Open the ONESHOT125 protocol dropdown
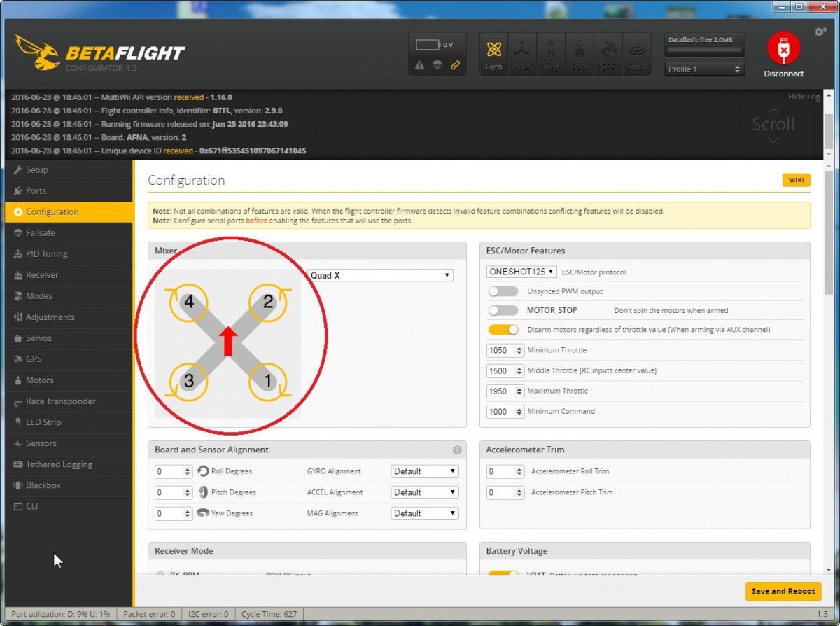The image size is (840, 626). click(x=521, y=272)
